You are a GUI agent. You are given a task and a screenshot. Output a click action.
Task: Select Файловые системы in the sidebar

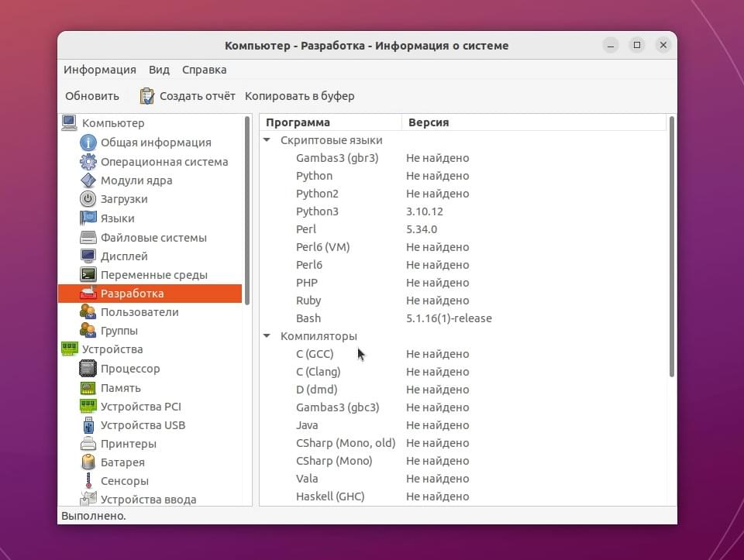pyautogui.click(x=153, y=238)
